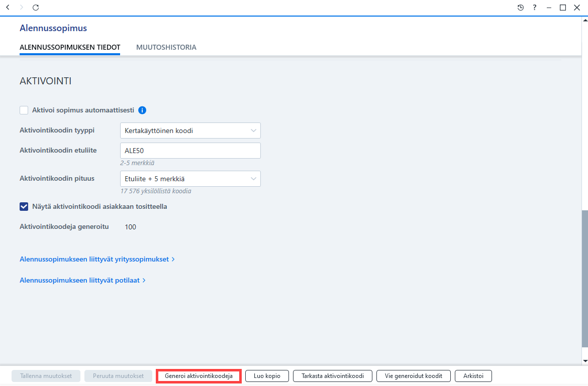Select the Alennussopimuksen tiedot tab
Viewport: 588px width, 386px height.
70,47
